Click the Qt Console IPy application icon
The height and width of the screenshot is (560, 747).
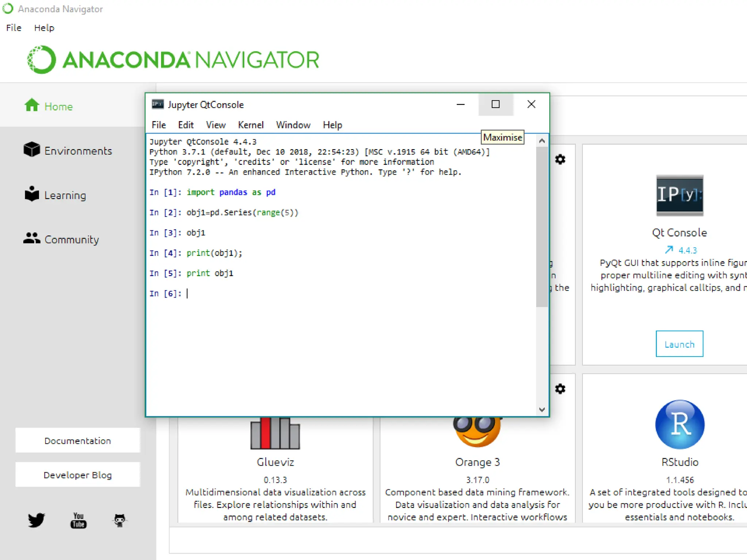pyautogui.click(x=680, y=195)
